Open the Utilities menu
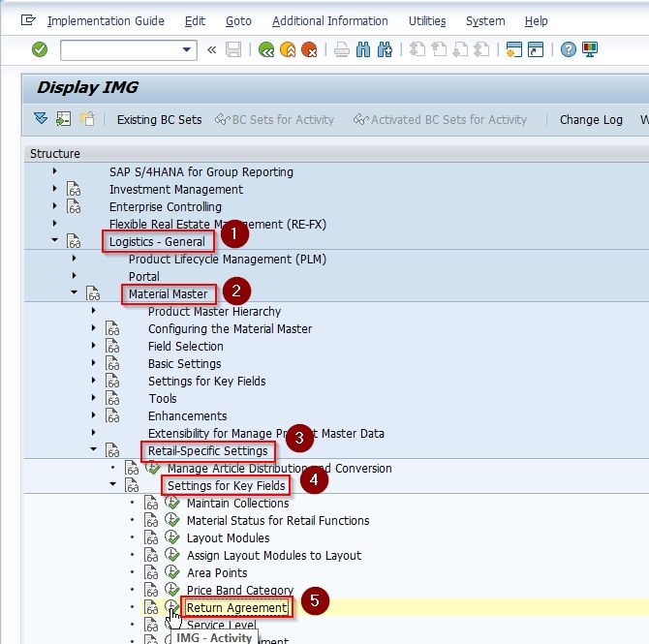The width and height of the screenshot is (649, 644). click(427, 20)
